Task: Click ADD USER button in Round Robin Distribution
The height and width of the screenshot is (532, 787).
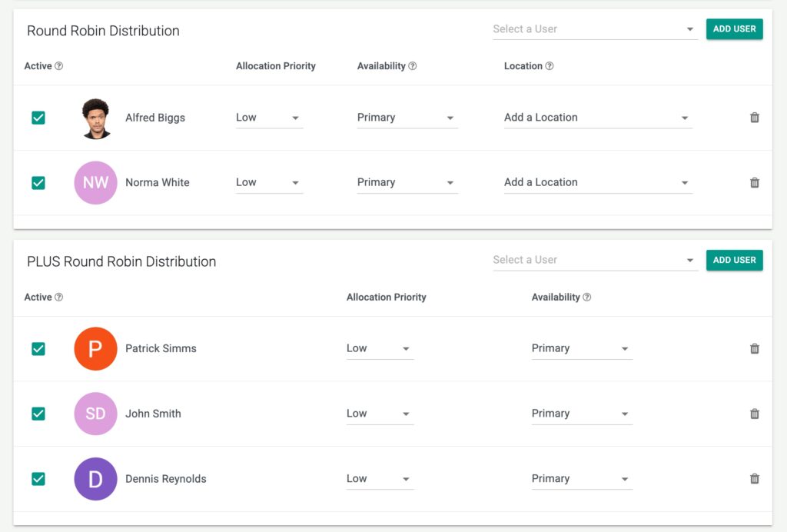Action: click(734, 29)
